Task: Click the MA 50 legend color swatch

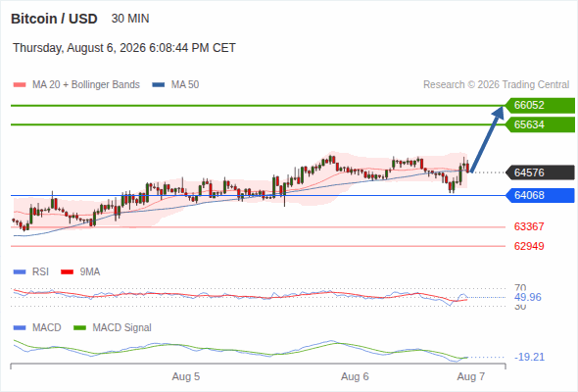Action: [159, 85]
